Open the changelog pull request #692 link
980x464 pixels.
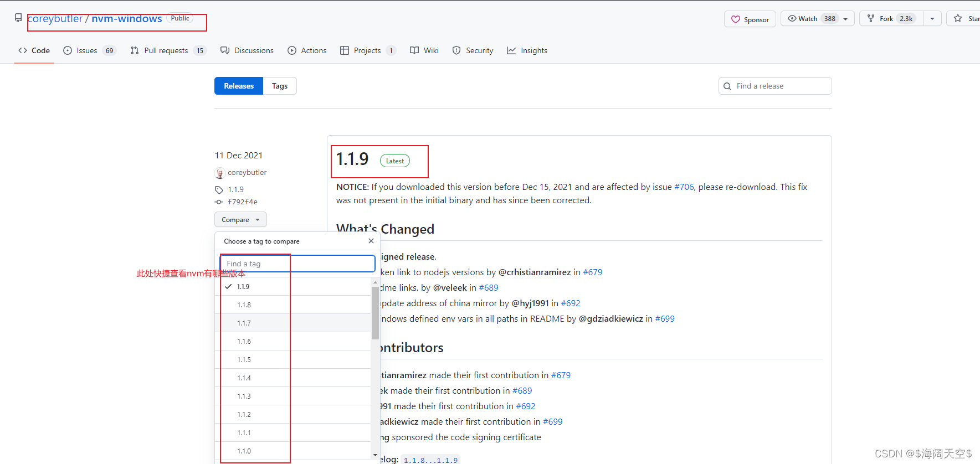tap(571, 303)
